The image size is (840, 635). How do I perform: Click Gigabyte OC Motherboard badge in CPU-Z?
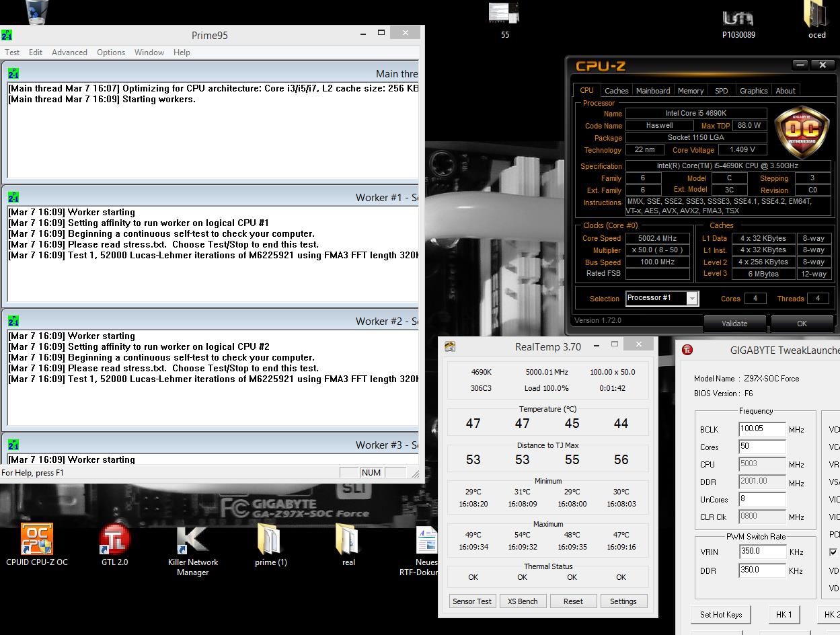[801, 132]
